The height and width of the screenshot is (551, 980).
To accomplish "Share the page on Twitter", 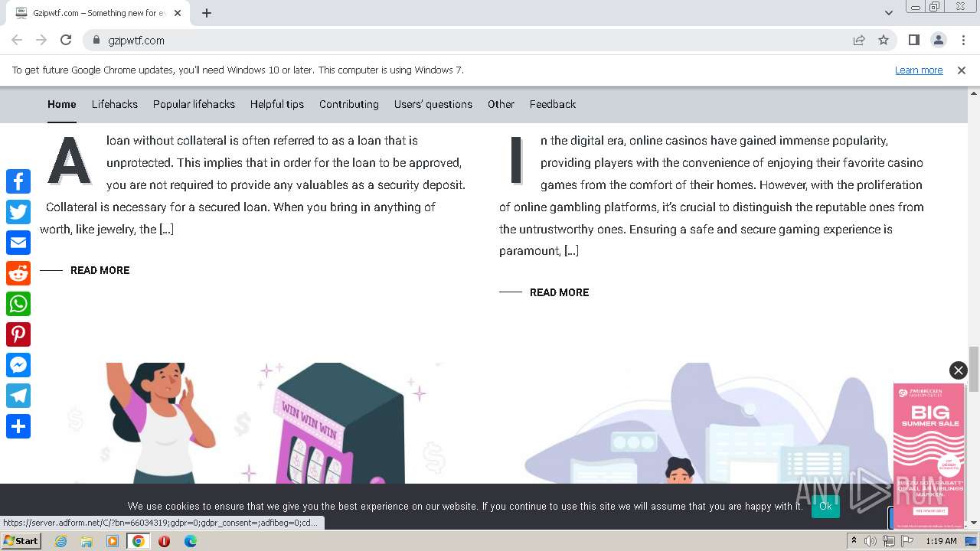I will pyautogui.click(x=18, y=212).
